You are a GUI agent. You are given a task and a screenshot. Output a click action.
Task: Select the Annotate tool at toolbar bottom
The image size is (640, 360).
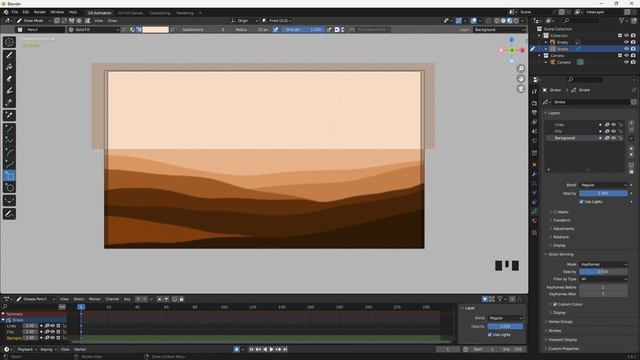tap(9, 214)
